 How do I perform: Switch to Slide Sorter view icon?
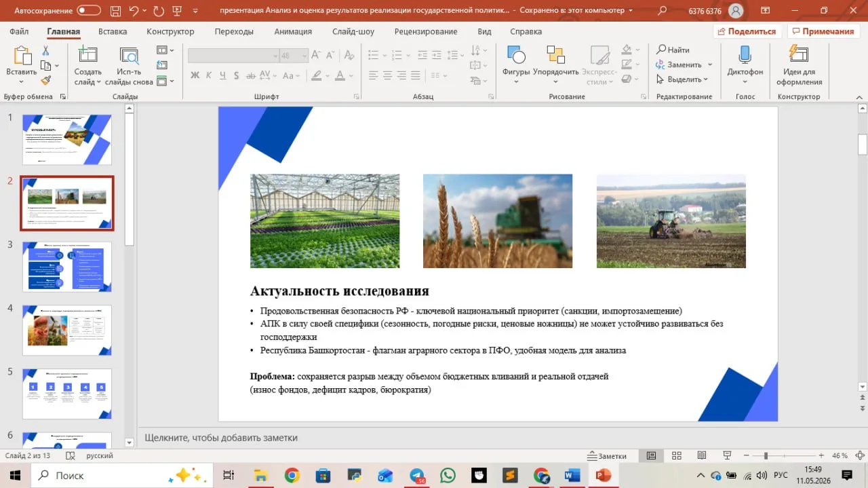coord(676,456)
